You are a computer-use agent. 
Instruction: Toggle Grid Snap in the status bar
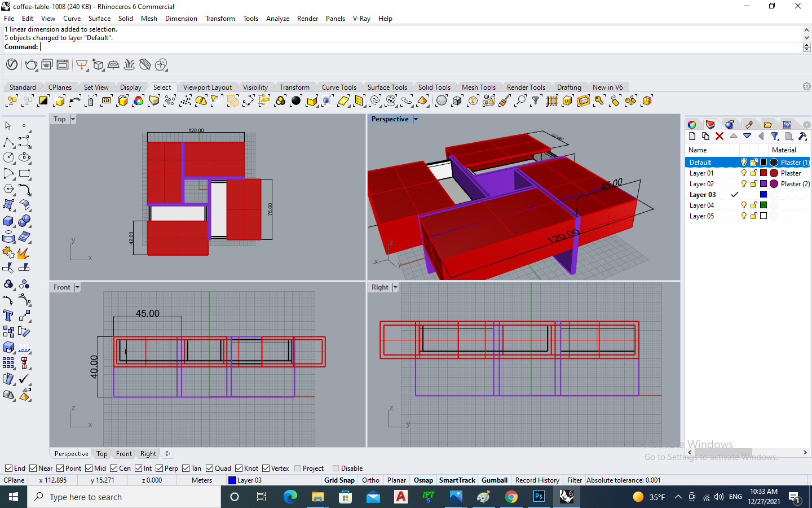pyautogui.click(x=339, y=480)
